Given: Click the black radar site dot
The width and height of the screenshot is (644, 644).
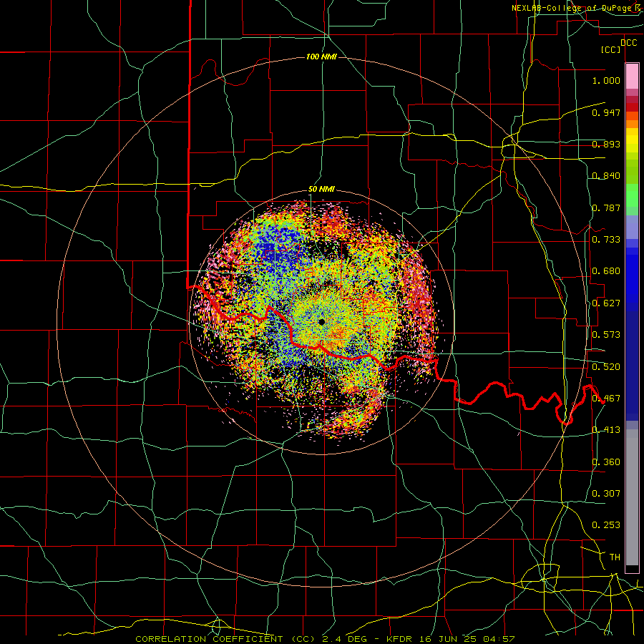Looking at the screenshot, I should click(321, 322).
